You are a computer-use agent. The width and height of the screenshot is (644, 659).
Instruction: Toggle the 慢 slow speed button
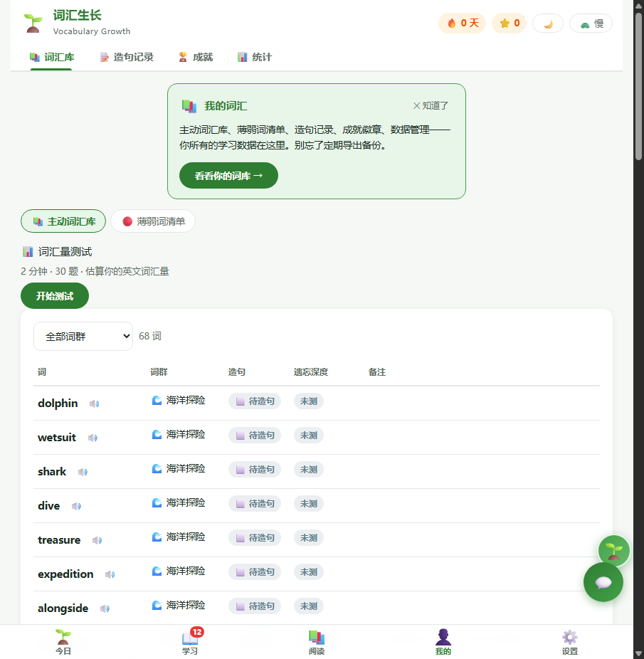591,23
